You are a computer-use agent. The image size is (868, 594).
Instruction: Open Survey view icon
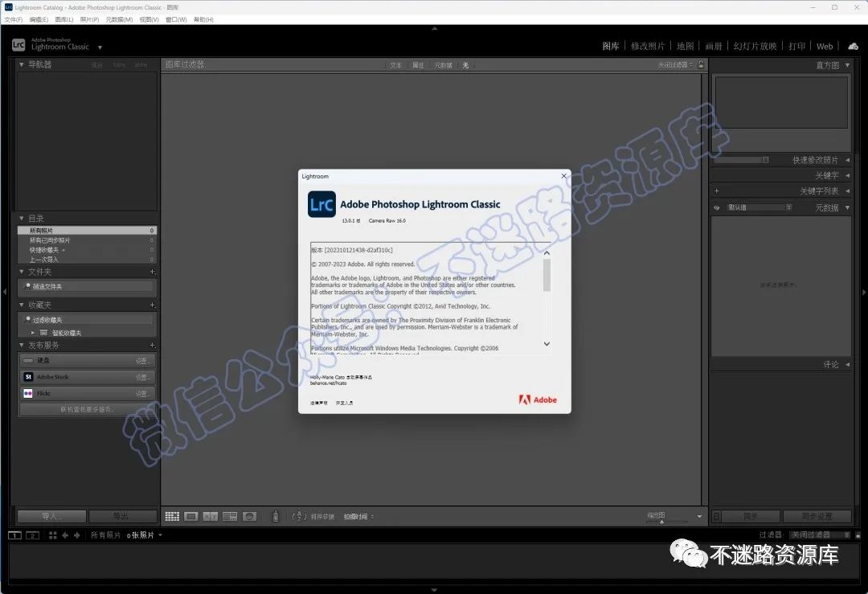point(230,517)
